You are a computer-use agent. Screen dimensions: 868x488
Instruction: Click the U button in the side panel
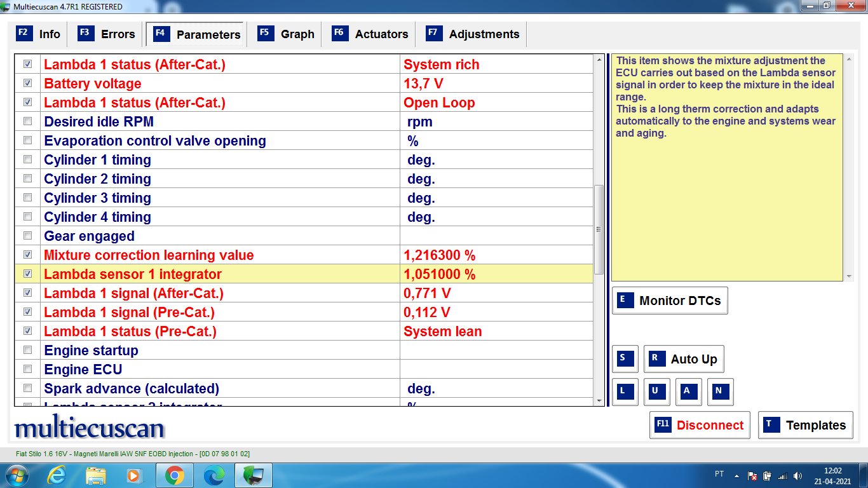point(656,392)
